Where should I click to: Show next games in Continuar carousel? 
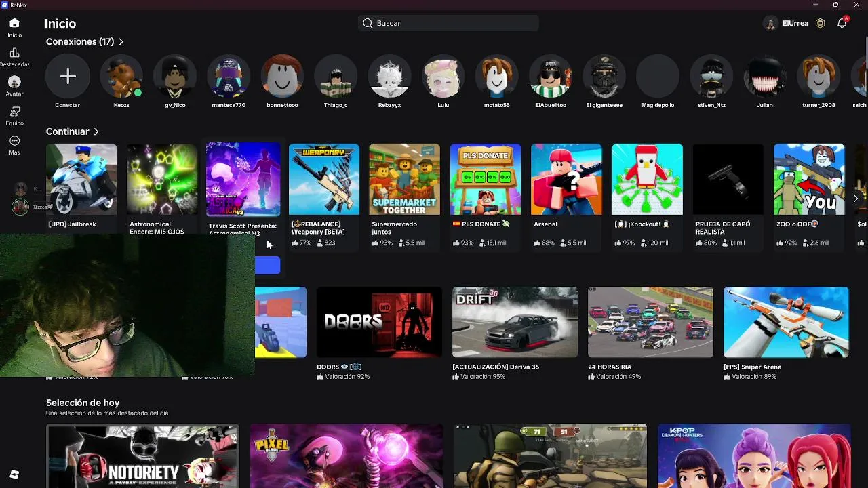[x=855, y=199]
